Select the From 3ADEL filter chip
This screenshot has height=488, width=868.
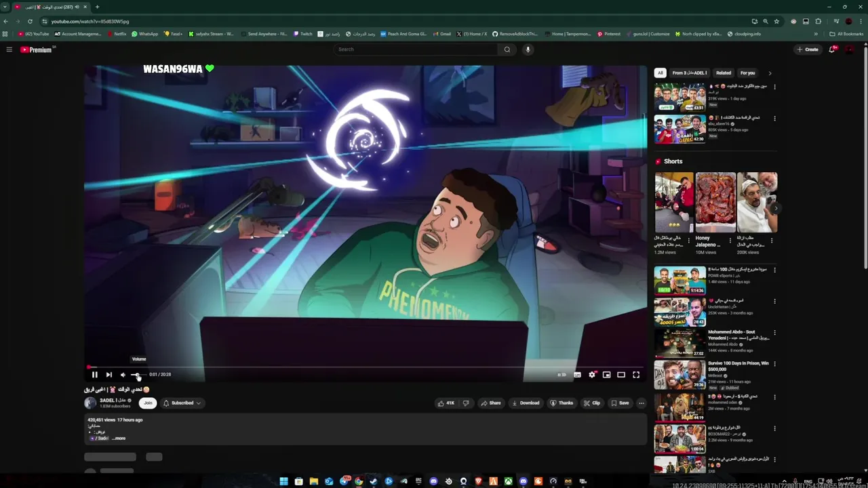point(690,73)
